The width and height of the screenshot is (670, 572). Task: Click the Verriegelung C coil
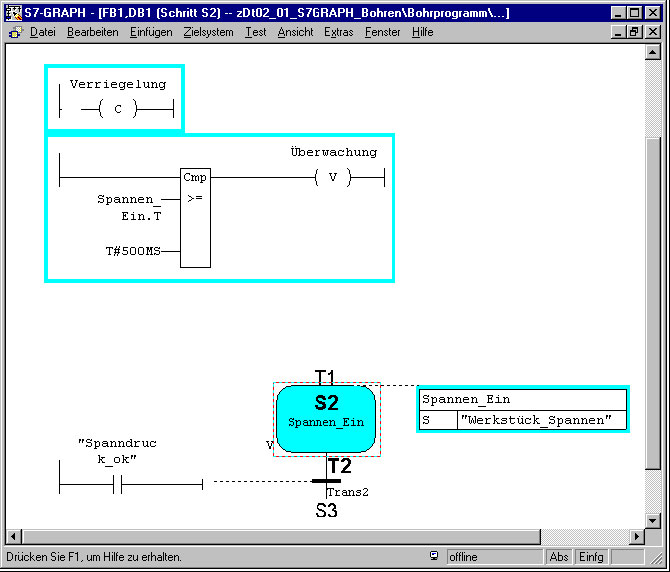[x=118, y=108]
